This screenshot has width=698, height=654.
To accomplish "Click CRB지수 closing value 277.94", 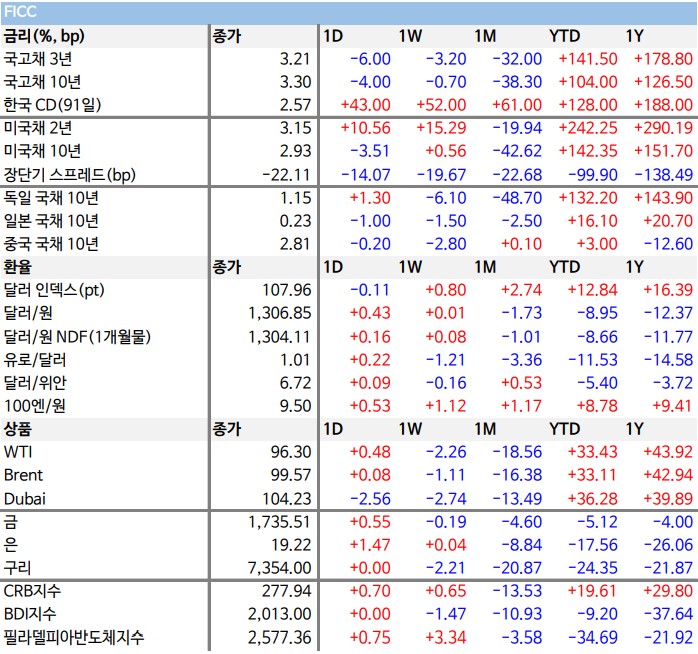I will point(287,591).
